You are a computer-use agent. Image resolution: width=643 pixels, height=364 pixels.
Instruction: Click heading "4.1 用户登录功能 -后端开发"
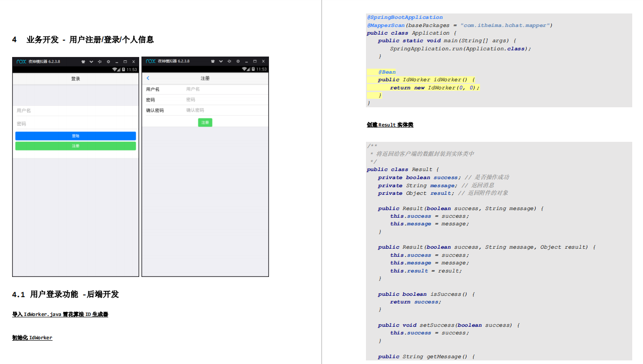66,294
